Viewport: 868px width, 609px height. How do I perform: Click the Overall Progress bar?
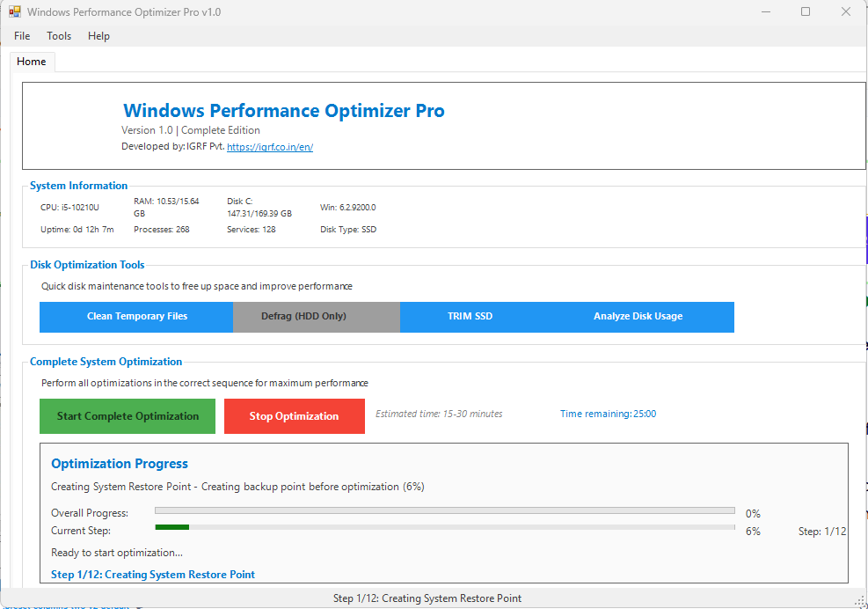coord(444,510)
